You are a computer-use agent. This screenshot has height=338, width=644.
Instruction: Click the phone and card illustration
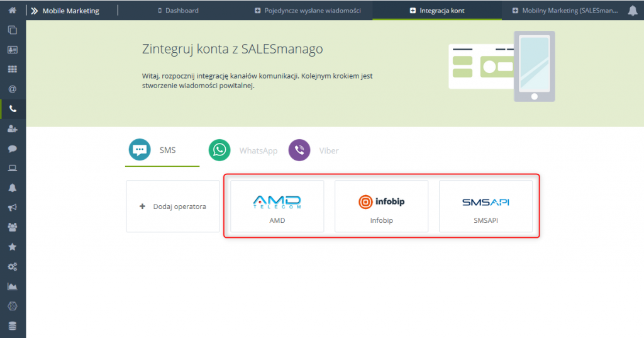502,66
